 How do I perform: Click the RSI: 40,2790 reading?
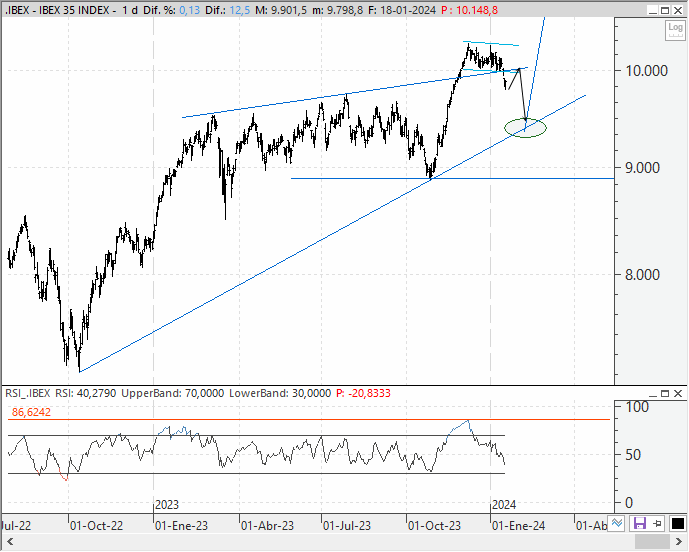tap(86, 393)
